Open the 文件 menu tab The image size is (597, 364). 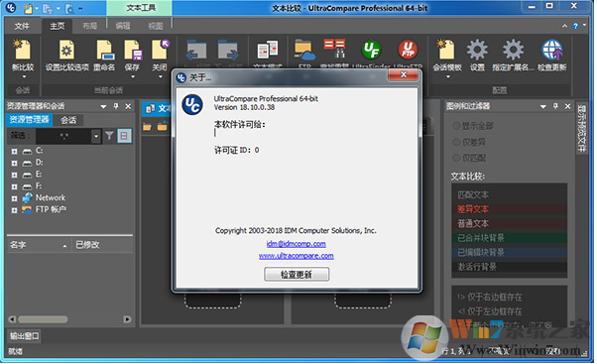coord(22,26)
